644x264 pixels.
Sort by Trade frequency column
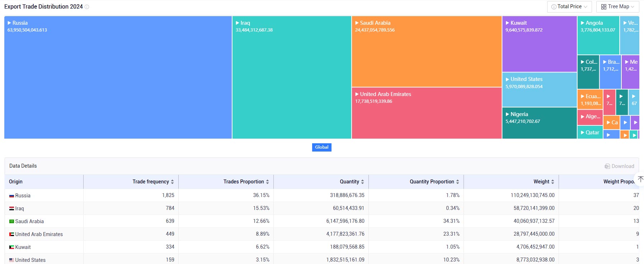172,182
